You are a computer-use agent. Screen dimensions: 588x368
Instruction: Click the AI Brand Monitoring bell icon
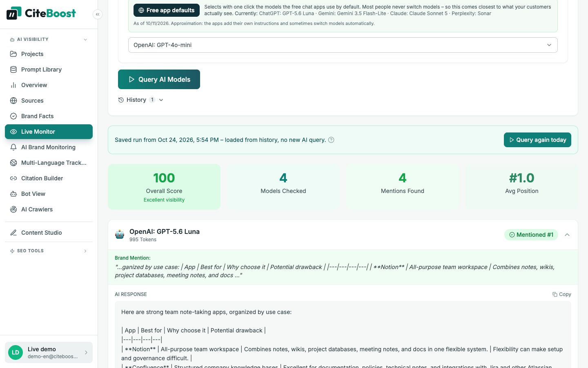13,147
